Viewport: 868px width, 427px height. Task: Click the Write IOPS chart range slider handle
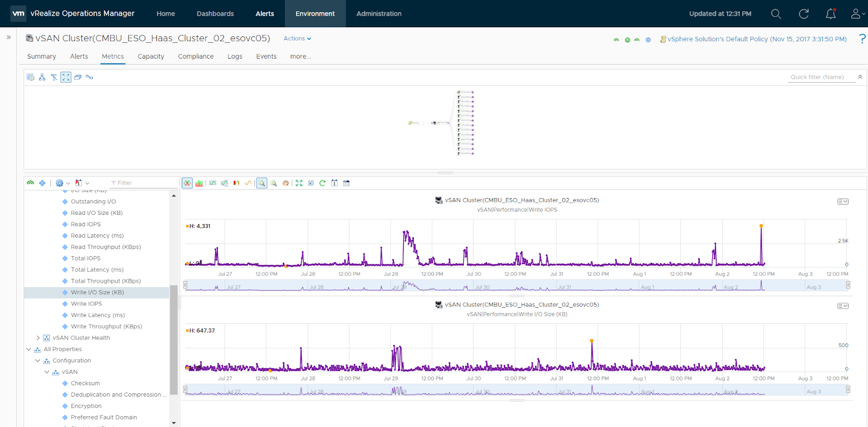[x=186, y=285]
